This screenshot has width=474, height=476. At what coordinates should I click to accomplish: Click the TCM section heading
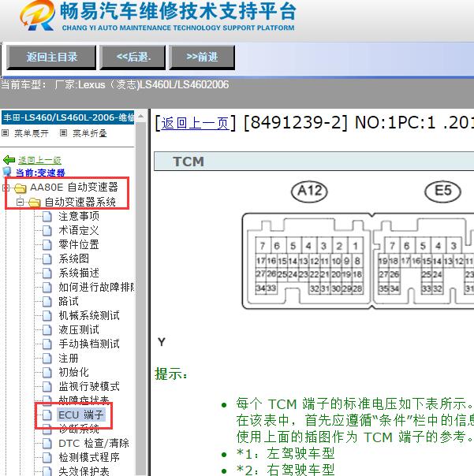188,162
